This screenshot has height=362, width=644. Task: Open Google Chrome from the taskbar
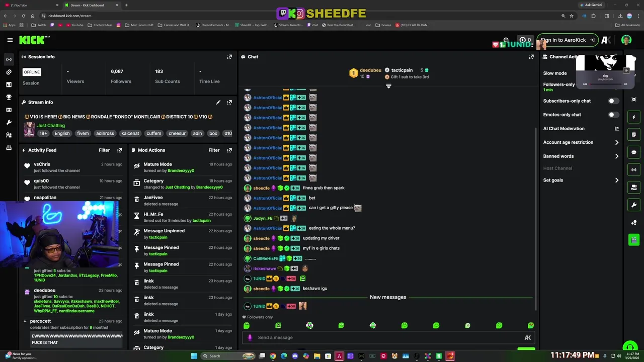pos(273,356)
